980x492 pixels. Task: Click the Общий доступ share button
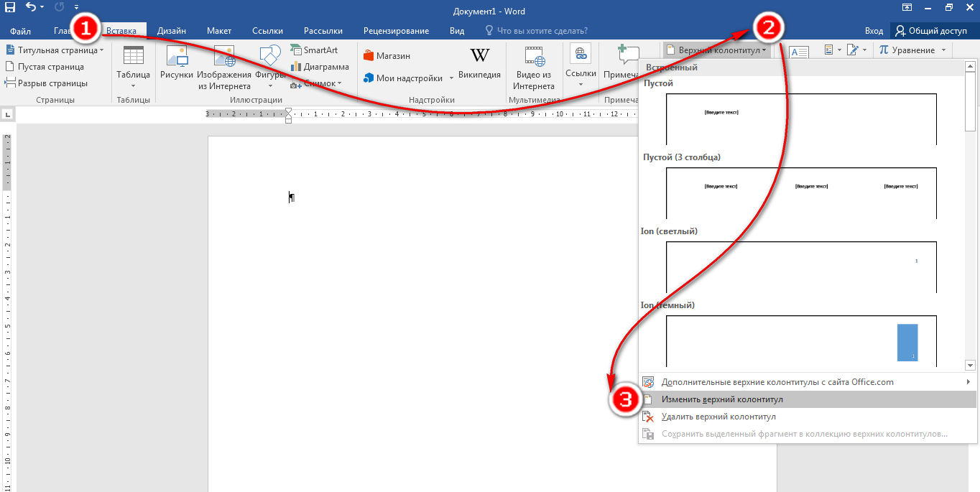pyautogui.click(x=930, y=31)
